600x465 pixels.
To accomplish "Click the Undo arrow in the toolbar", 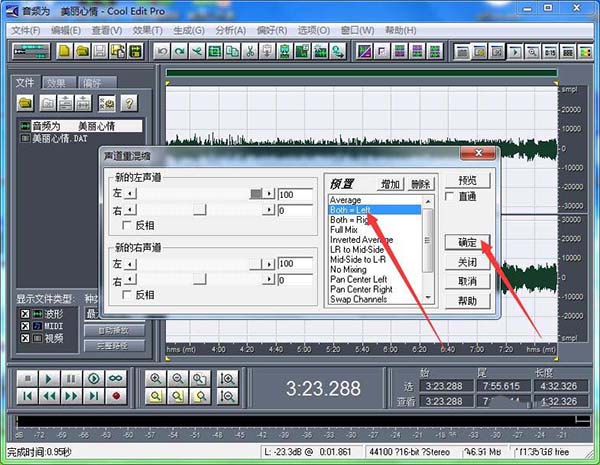I will tap(162, 51).
